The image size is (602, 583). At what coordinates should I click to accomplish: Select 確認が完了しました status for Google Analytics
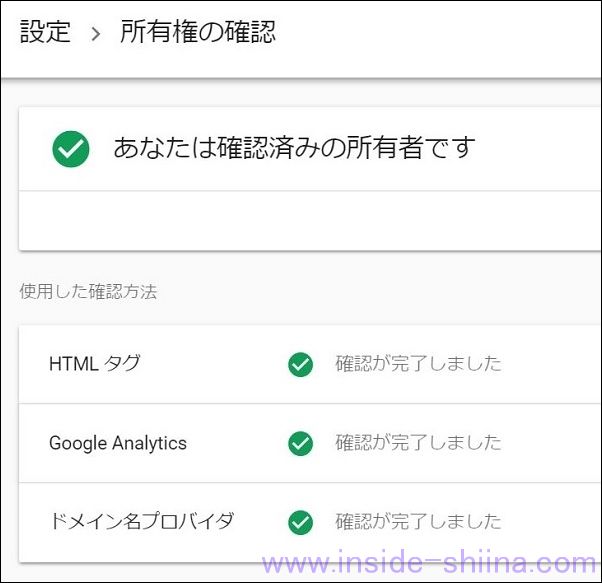(418, 443)
